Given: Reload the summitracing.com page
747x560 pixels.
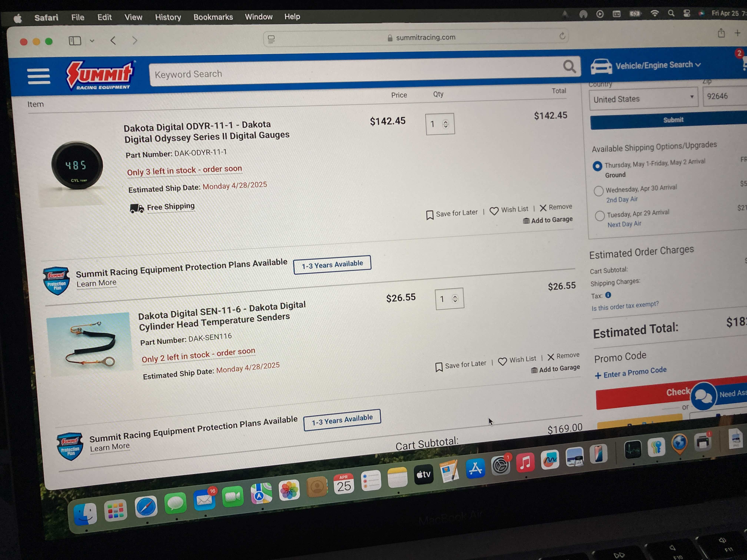Looking at the screenshot, I should coord(562,36).
